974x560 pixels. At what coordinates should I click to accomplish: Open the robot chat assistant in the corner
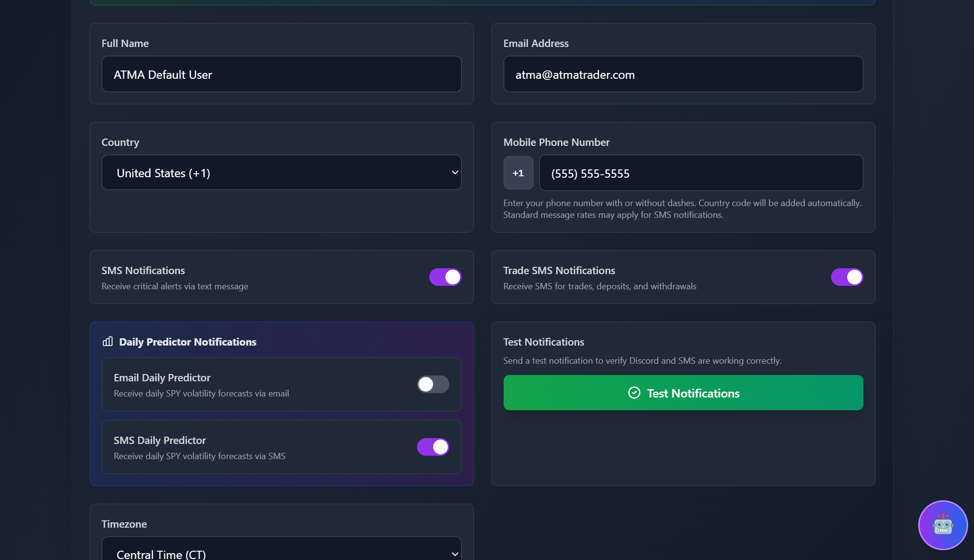pyautogui.click(x=942, y=525)
